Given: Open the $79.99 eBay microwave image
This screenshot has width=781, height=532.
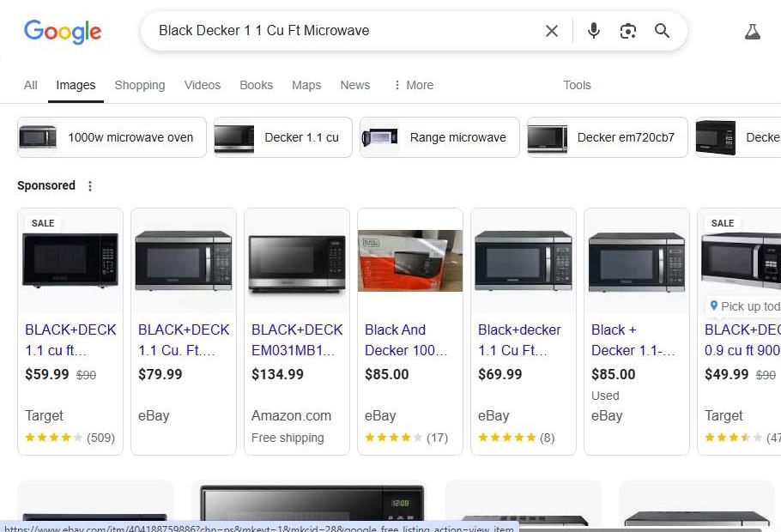Looking at the screenshot, I should (x=184, y=260).
